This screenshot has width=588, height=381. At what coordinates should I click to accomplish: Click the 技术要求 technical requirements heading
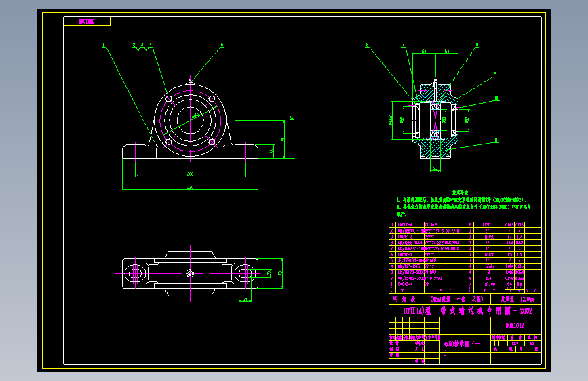coord(460,193)
